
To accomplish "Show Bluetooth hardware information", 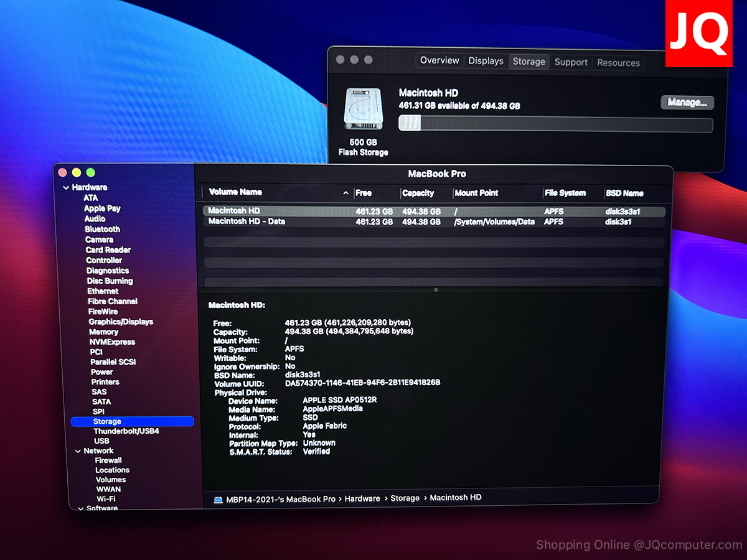I will click(x=102, y=229).
